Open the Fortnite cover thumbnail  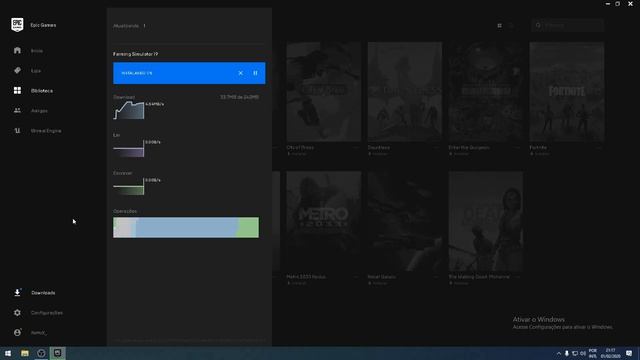[x=567, y=92]
